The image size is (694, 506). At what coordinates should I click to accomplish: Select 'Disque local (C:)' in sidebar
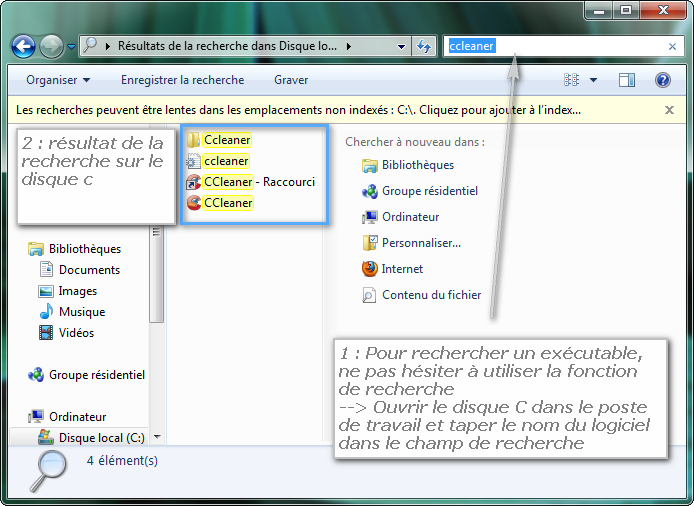pos(91,437)
